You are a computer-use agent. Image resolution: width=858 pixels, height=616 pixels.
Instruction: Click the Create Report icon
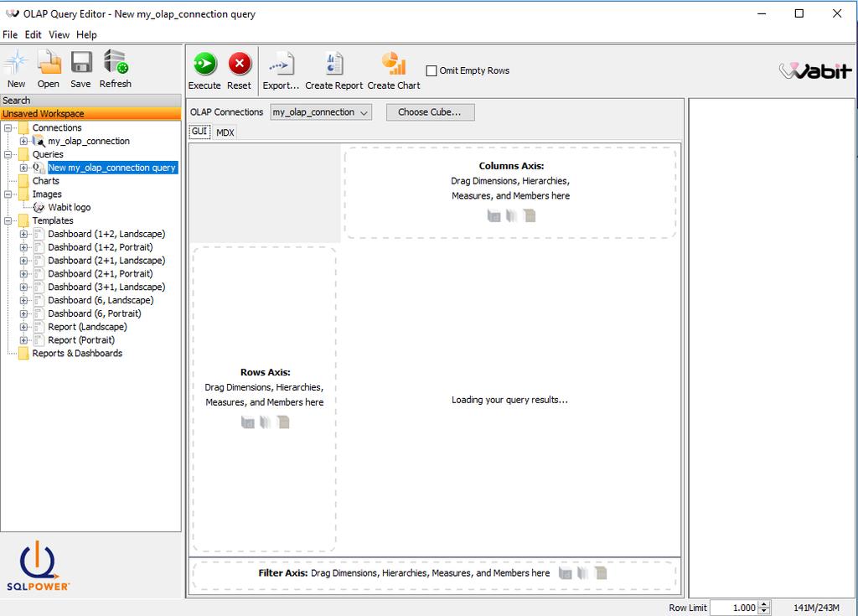pyautogui.click(x=333, y=64)
